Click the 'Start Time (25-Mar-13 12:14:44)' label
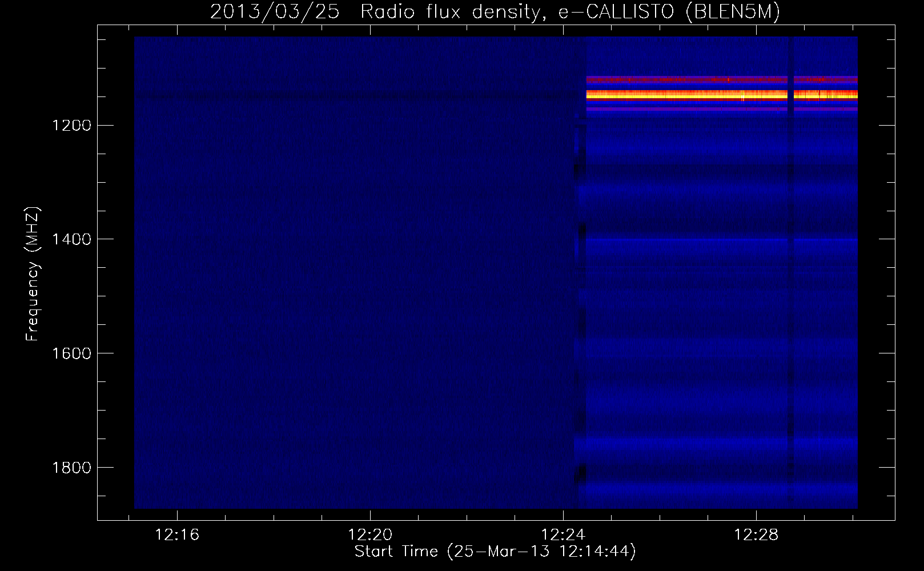Image resolution: width=924 pixels, height=571 pixels. [495, 552]
